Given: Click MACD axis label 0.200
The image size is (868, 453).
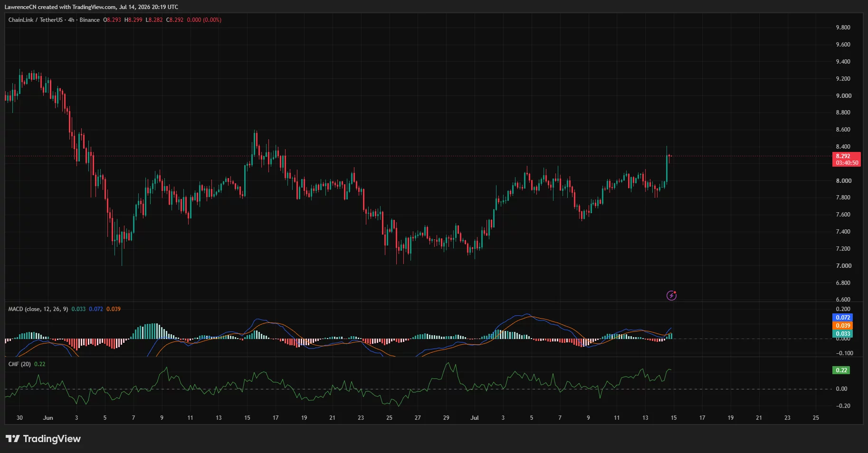Looking at the screenshot, I should (843, 309).
